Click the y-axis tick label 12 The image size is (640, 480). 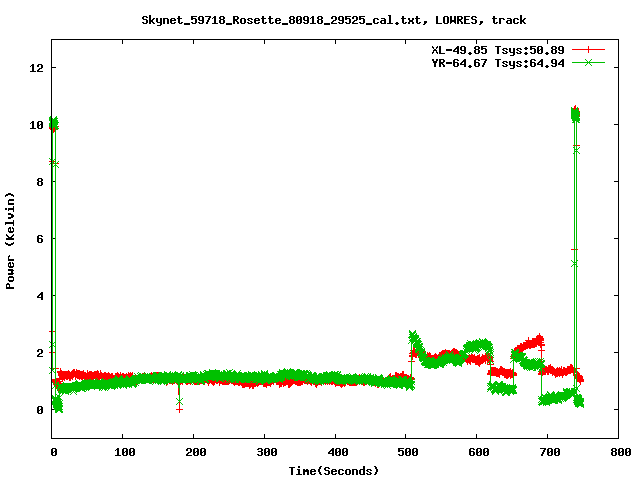point(36,68)
